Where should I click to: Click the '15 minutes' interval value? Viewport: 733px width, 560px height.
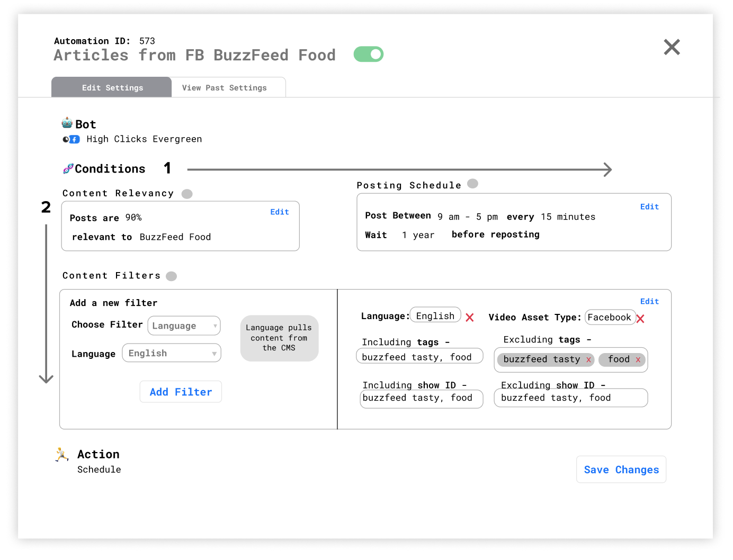[x=568, y=216]
